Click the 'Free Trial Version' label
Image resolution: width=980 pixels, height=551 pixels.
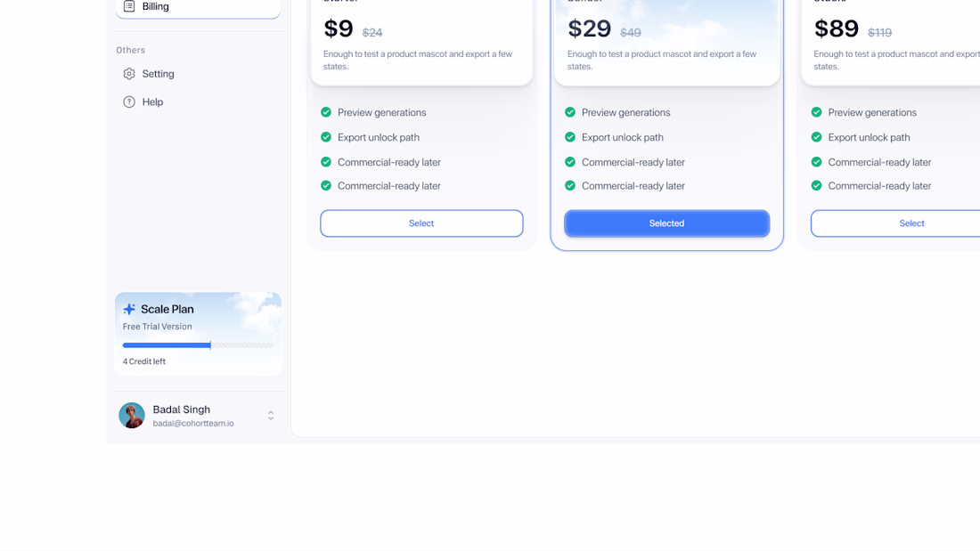tap(157, 327)
